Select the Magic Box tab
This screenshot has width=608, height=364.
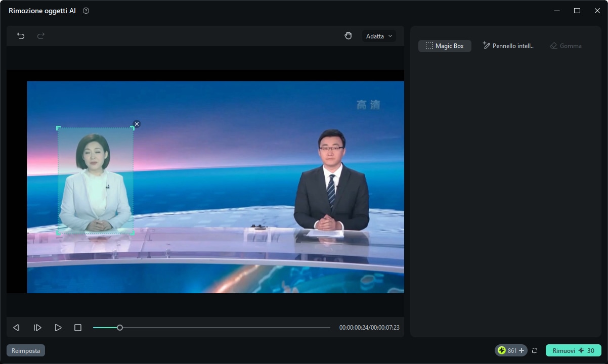[445, 46]
